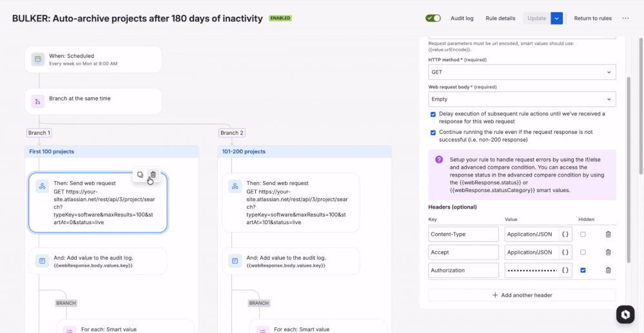The height and width of the screenshot is (333, 644).
Task: Click BRANCH tag under 101-200 projects
Action: pyautogui.click(x=259, y=303)
